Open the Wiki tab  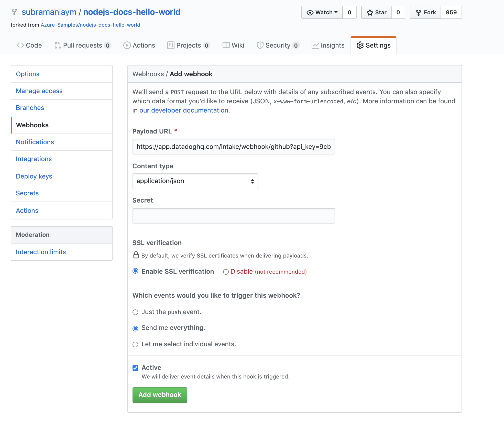(233, 45)
